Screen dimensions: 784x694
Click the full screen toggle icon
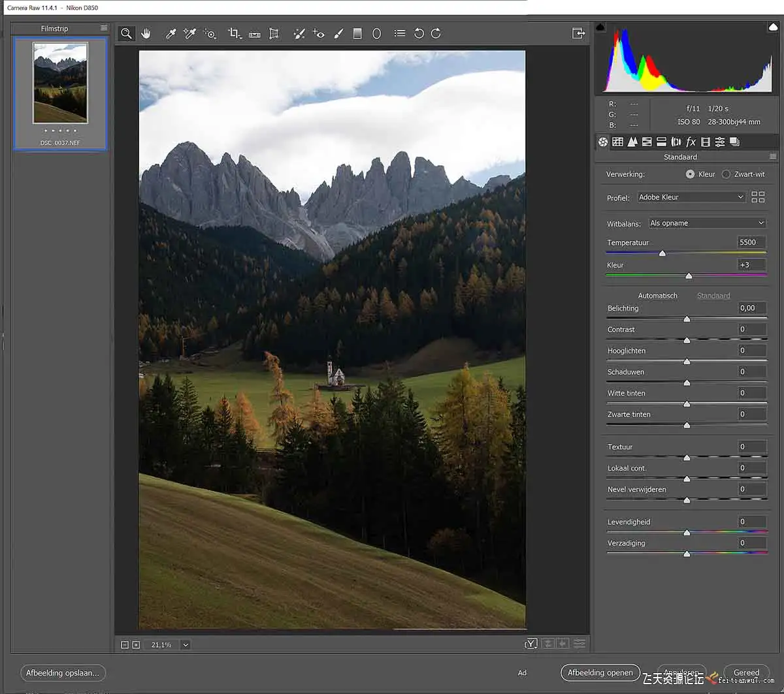pyautogui.click(x=578, y=33)
